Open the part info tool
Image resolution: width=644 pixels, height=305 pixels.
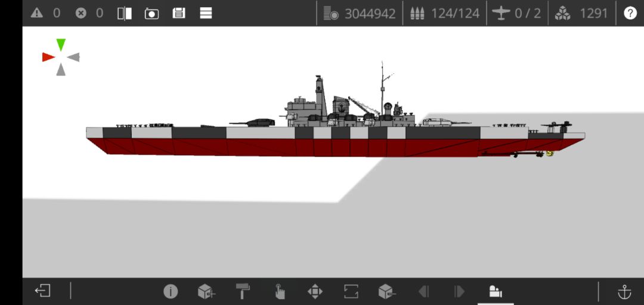(171, 291)
